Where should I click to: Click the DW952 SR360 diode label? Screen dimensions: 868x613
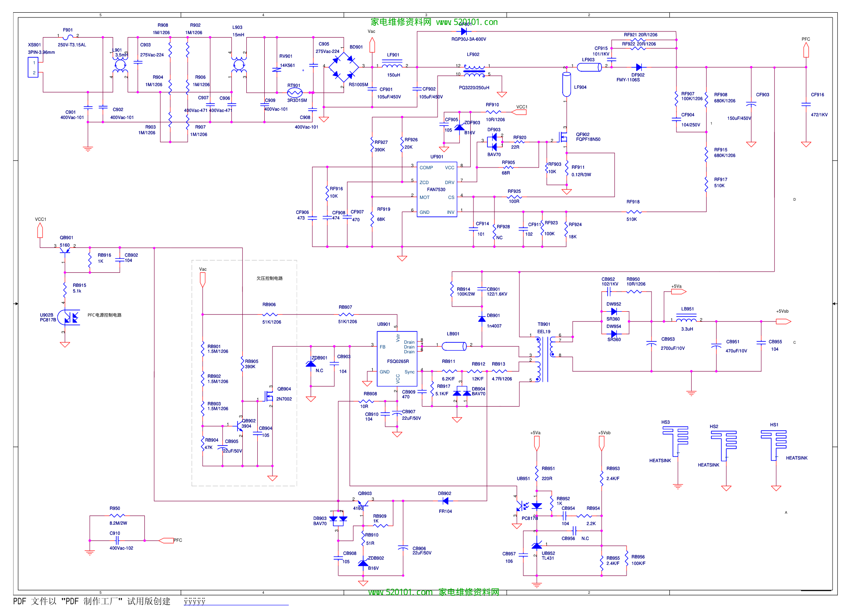click(x=613, y=312)
